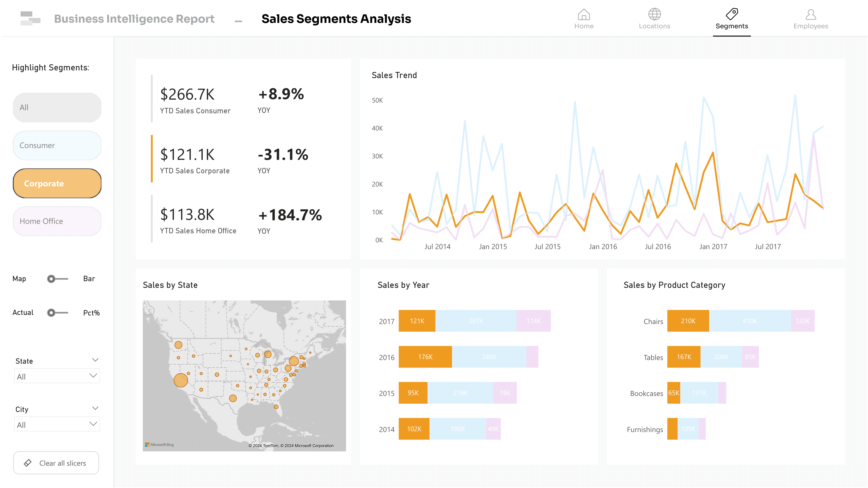Toggle the Map/Bar switch
This screenshot has width=868, height=488.
58,279
